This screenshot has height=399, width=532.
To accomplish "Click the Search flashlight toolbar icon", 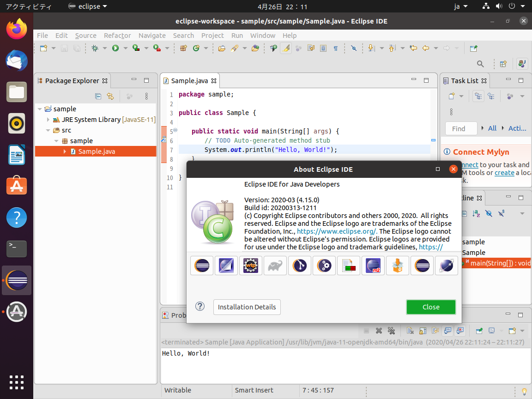I will coord(235,48).
